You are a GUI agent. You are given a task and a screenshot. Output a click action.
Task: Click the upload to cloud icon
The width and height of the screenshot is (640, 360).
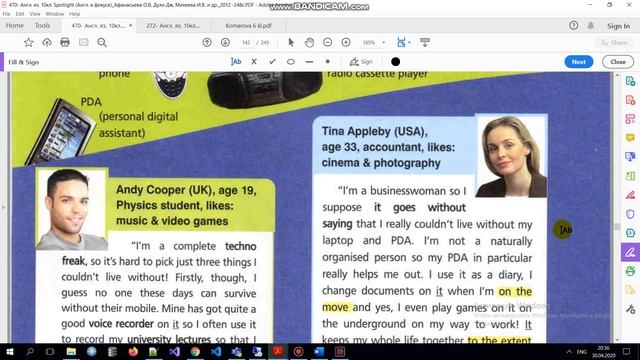click(47, 42)
